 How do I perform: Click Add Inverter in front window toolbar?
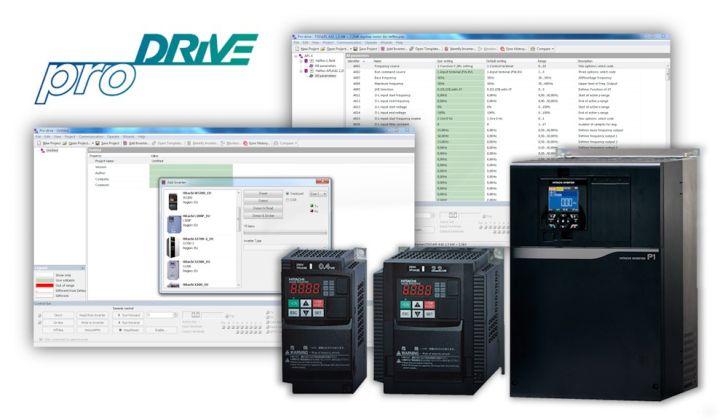[x=139, y=144]
